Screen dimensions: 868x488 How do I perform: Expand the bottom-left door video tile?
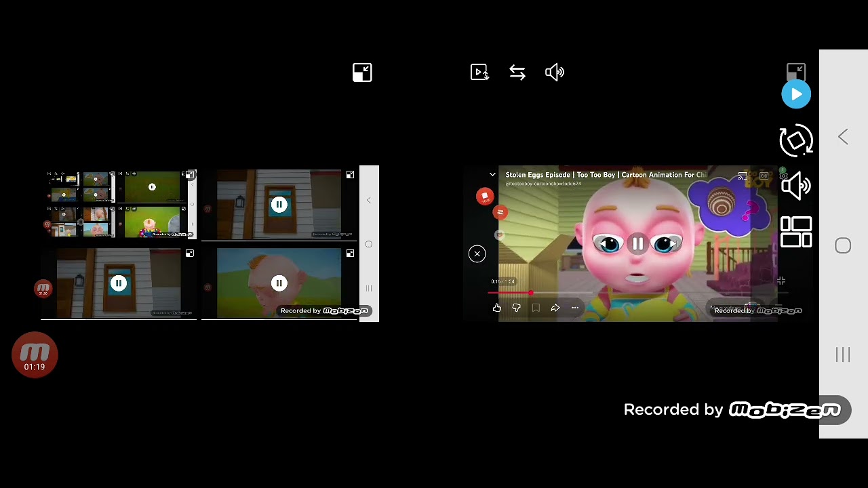(x=189, y=253)
